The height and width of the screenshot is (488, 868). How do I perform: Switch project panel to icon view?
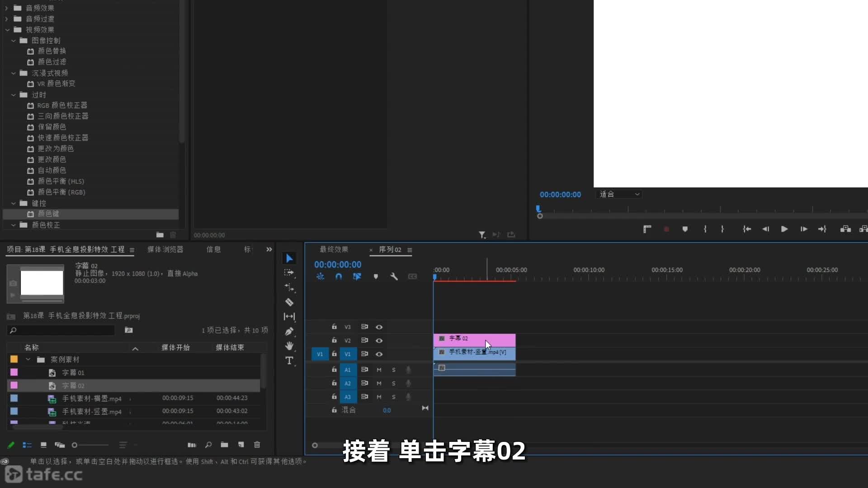(43, 445)
